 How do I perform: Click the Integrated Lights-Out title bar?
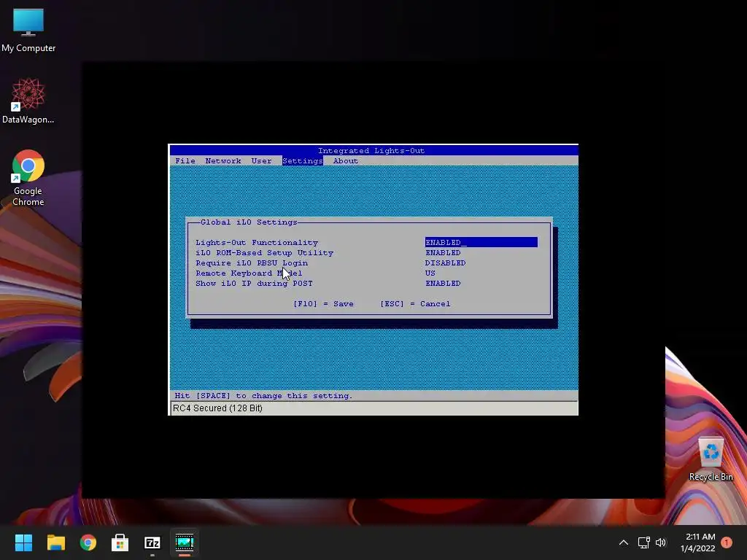(374, 150)
